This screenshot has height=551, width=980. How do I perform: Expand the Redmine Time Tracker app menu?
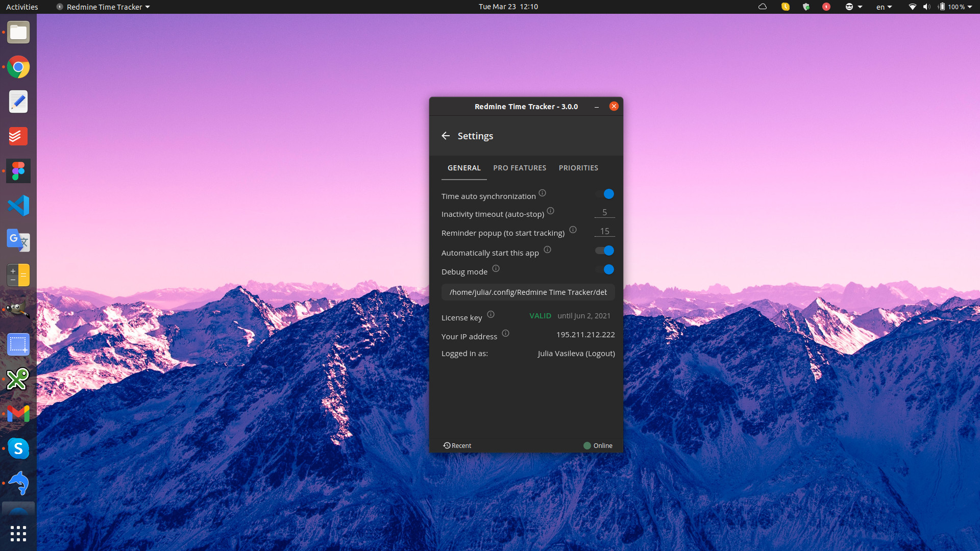103,7
